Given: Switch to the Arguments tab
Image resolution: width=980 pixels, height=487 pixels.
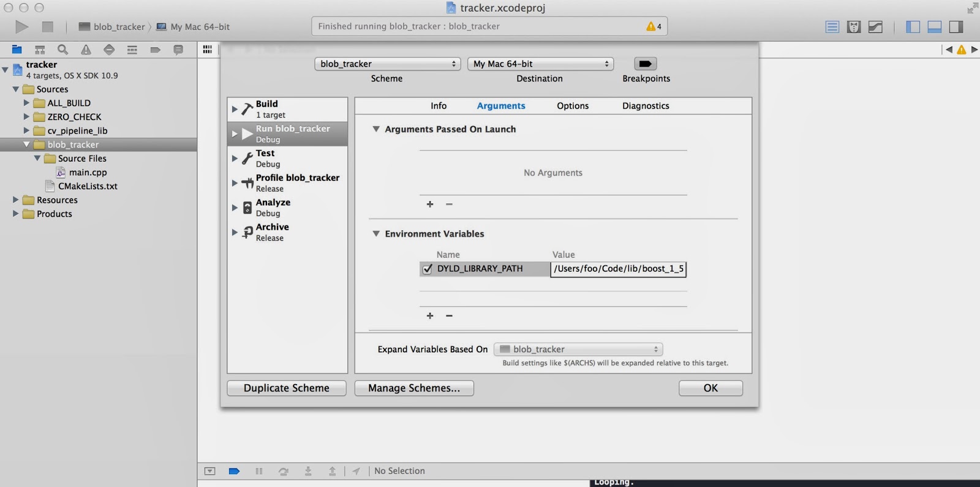Looking at the screenshot, I should (x=501, y=106).
